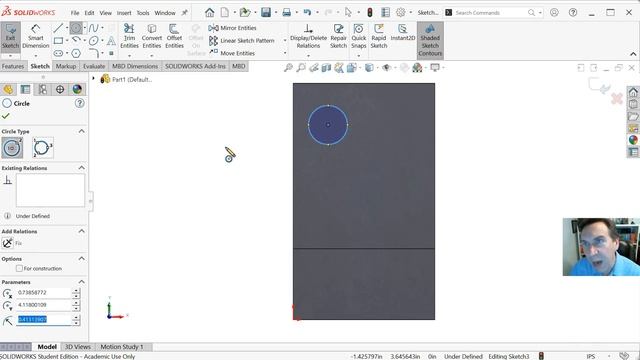
Task: Select the Ellipse sketch tool
Action: tap(93, 41)
